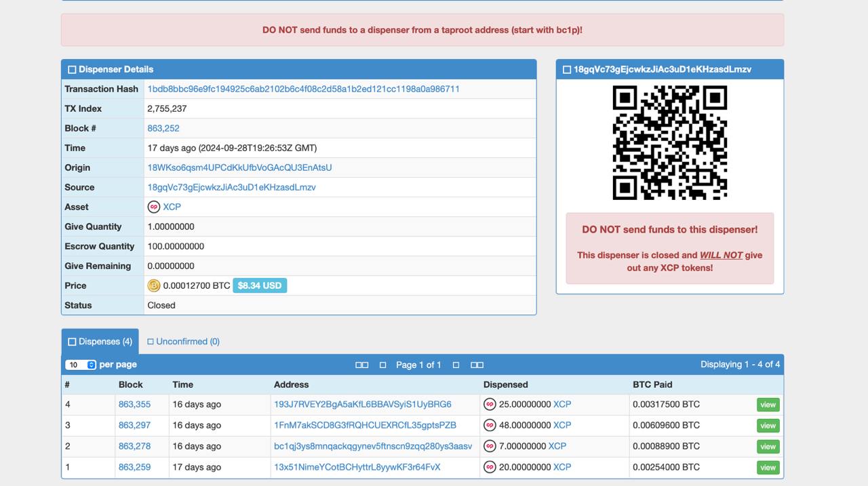Go to the next page of dispenses
The width and height of the screenshot is (868, 486).
click(x=456, y=365)
